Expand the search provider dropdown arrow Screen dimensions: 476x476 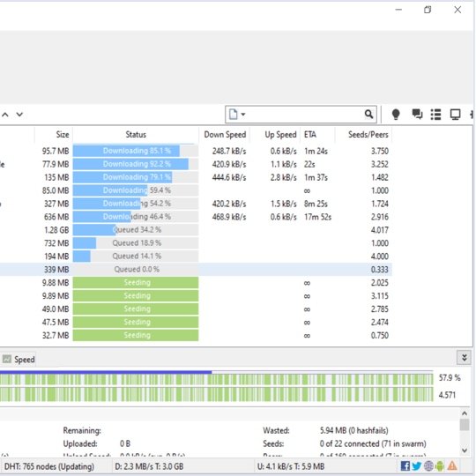(x=243, y=115)
